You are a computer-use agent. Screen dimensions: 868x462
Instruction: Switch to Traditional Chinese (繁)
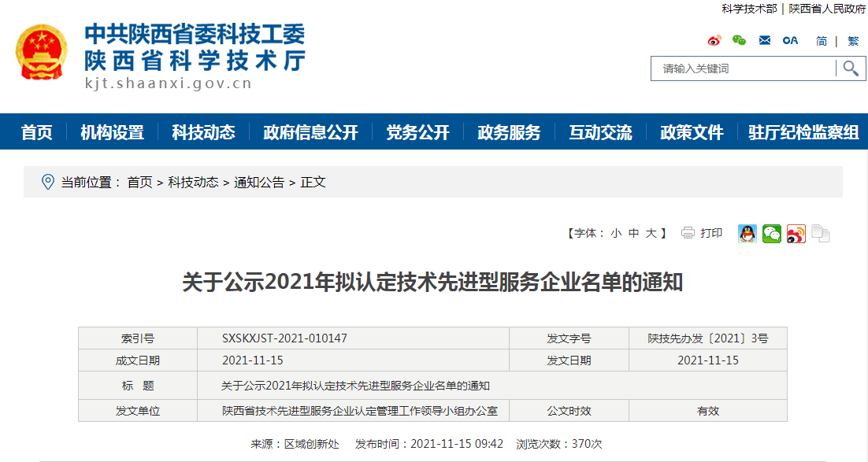853,41
